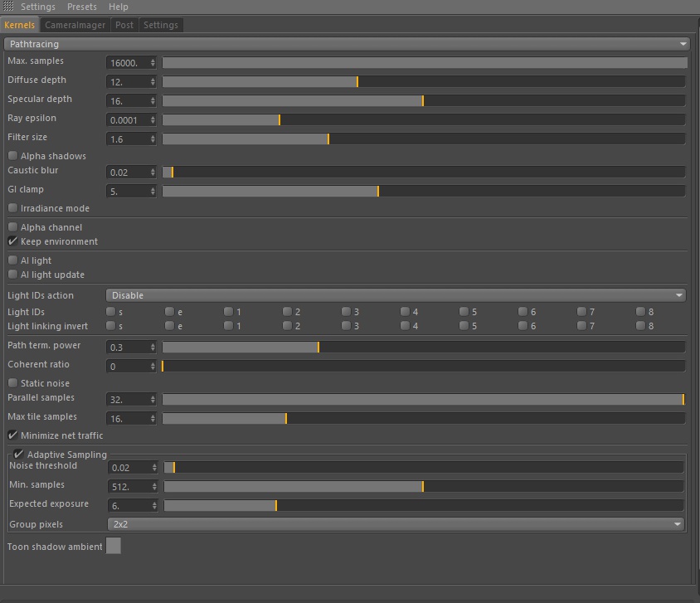Toggle the Adaptive Sampling checkbox
This screenshot has width=700, height=603.
tap(18, 454)
